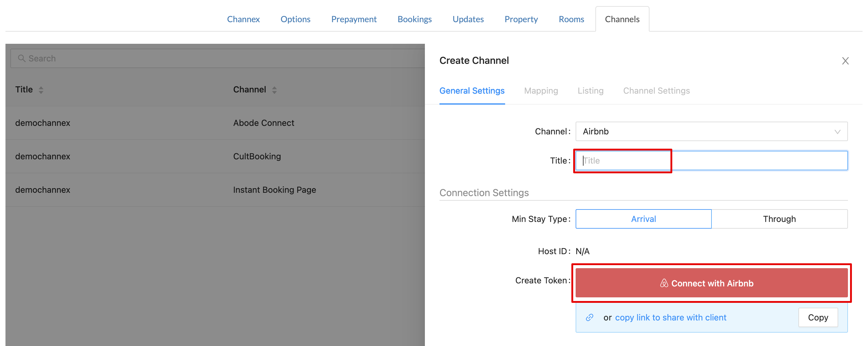Click the Search box in channel list
The height and width of the screenshot is (346, 868).
pyautogui.click(x=216, y=58)
